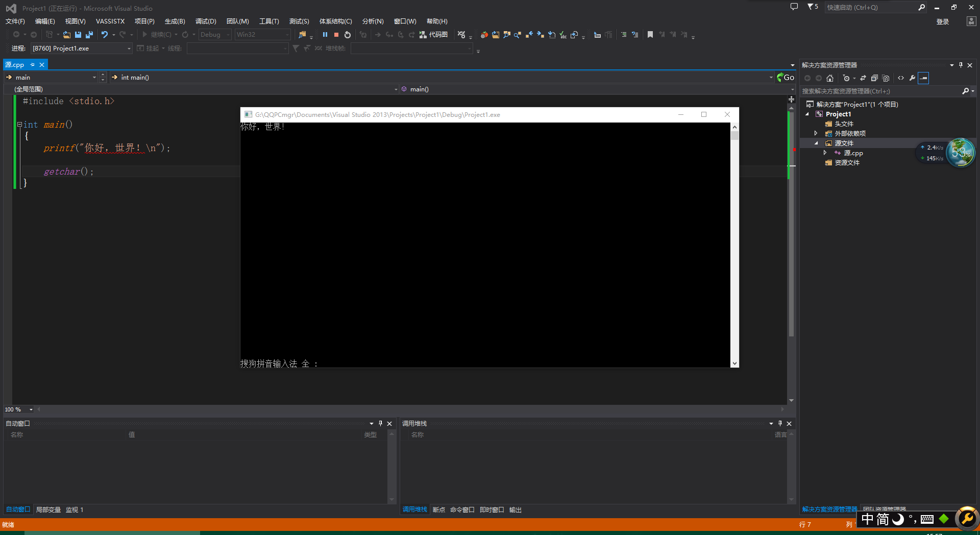The image size is (980, 535).
Task: Switch to the 输出 tab
Action: 516,509
